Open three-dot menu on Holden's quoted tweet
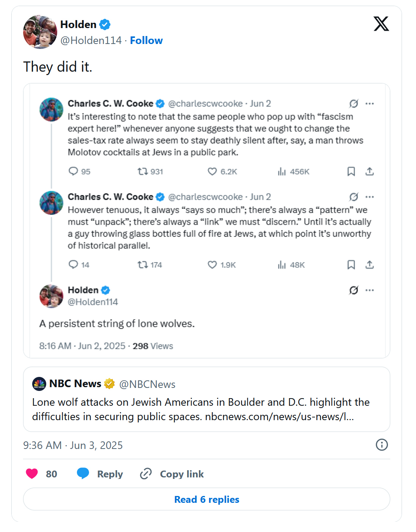Viewport: 416px width, 532px height. pyautogui.click(x=370, y=290)
